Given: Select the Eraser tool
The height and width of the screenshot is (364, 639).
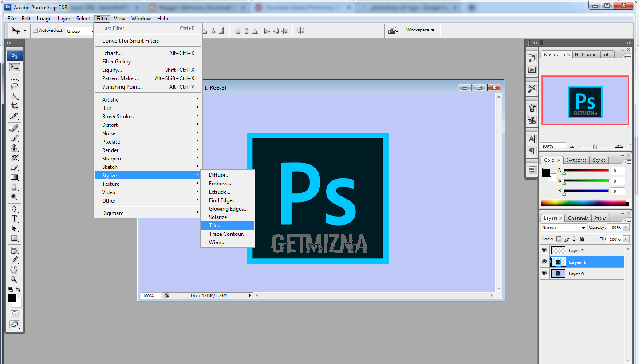Looking at the screenshot, I should [x=15, y=167].
